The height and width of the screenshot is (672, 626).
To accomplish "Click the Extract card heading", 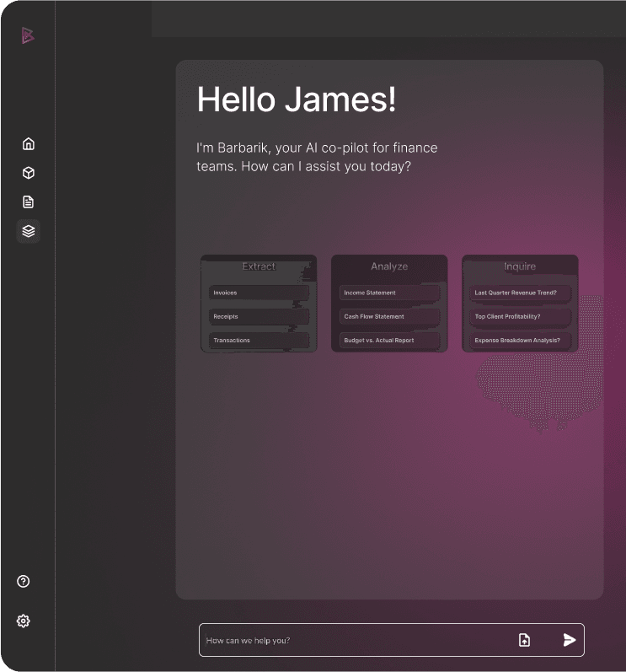I will 259,266.
